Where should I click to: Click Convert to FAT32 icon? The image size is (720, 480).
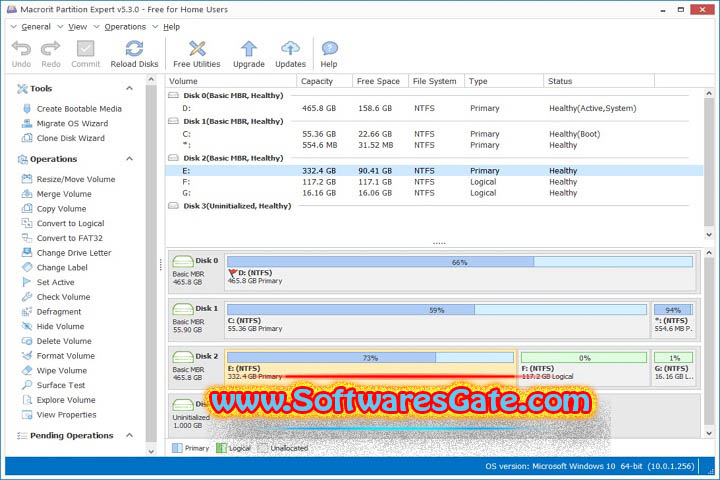click(x=27, y=237)
